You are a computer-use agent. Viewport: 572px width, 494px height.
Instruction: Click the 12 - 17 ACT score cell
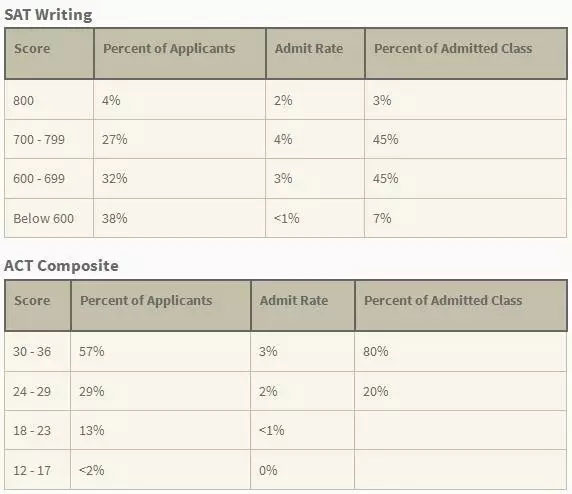pos(38,470)
